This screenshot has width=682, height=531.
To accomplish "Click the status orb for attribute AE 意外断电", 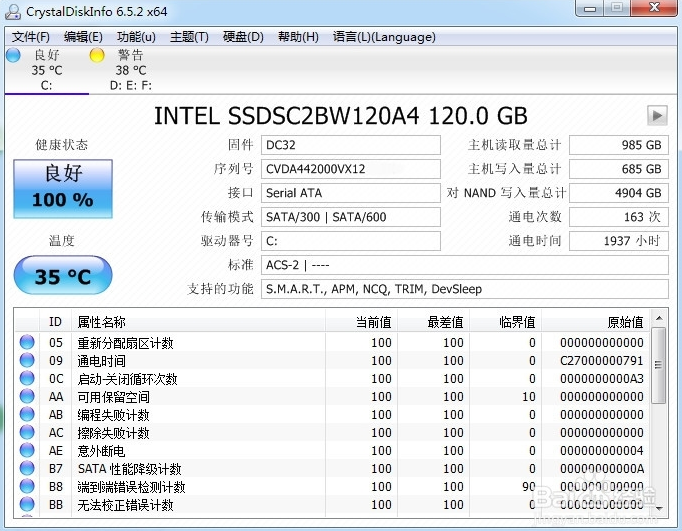I will [x=27, y=451].
